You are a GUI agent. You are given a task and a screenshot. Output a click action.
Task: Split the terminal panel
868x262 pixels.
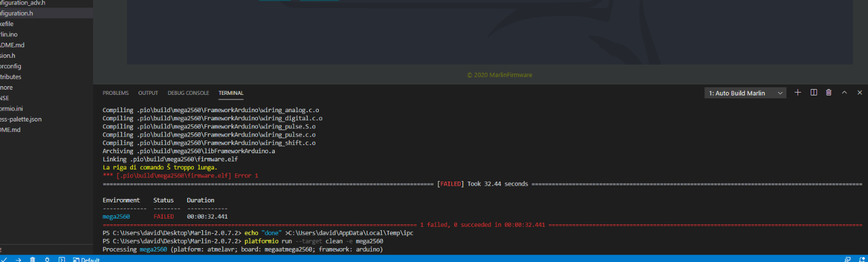[814, 93]
